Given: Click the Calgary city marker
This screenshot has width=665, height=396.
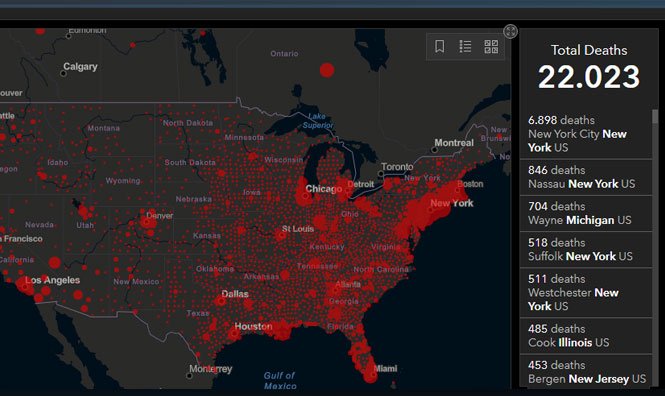Looking at the screenshot, I should [x=63, y=73].
